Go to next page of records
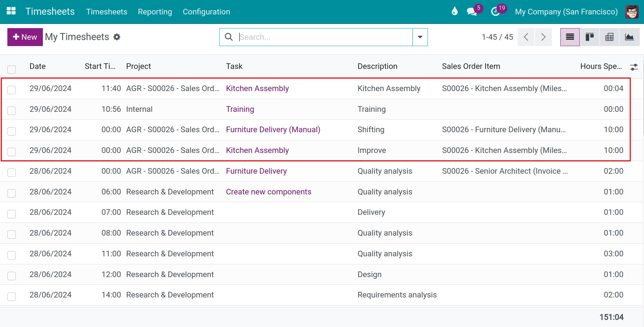The width and height of the screenshot is (644, 327). pyautogui.click(x=543, y=37)
